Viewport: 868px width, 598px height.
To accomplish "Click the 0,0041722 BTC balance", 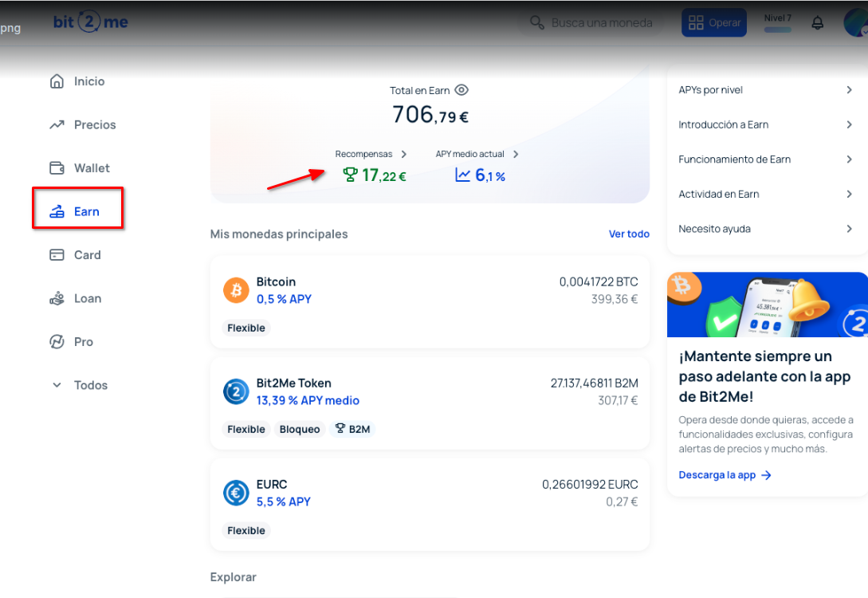I will [x=599, y=281].
